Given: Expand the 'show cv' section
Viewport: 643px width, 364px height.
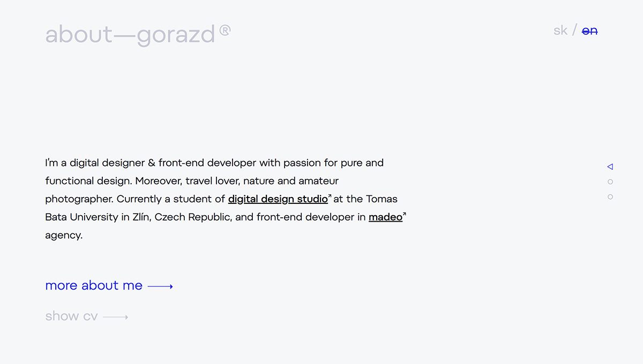Looking at the screenshot, I should tap(71, 316).
